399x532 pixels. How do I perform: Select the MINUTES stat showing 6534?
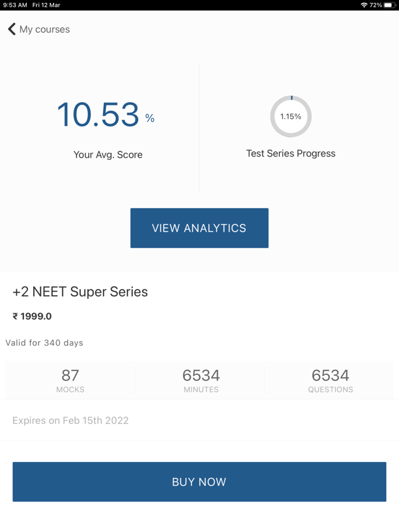click(201, 380)
